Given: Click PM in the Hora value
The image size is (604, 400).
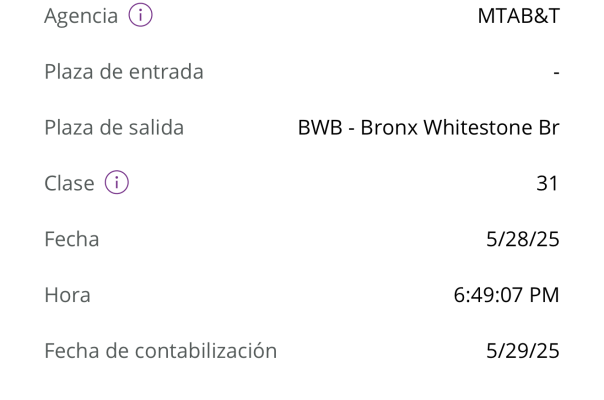Looking at the screenshot, I should click(x=544, y=295).
